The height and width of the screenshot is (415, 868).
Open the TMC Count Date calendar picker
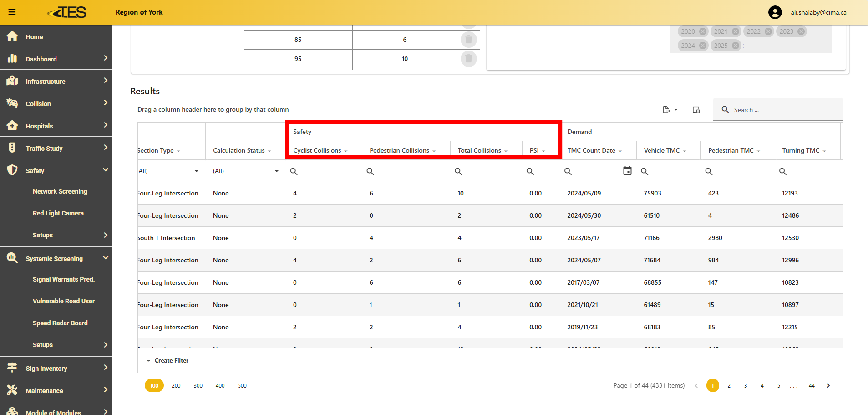point(627,171)
